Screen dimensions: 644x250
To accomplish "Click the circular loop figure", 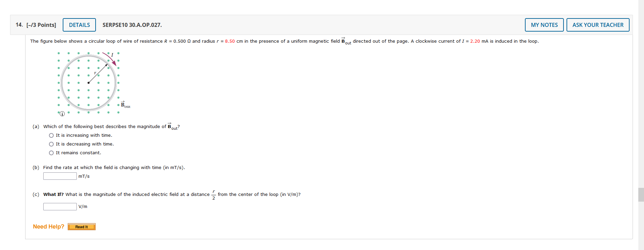I will (x=89, y=82).
